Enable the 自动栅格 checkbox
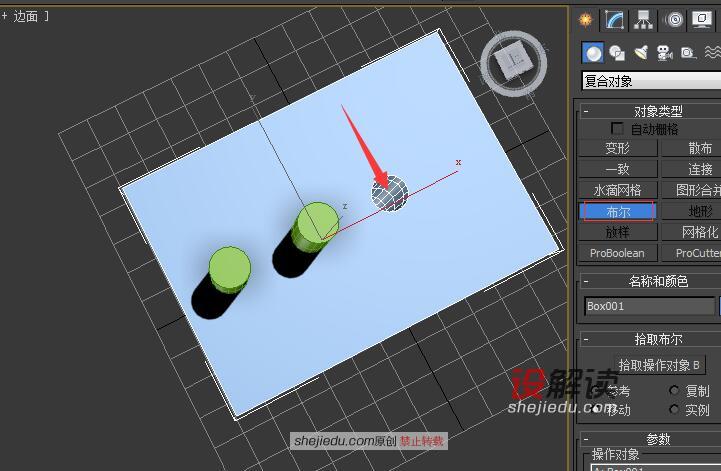This screenshot has height=471, width=721. 617,128
